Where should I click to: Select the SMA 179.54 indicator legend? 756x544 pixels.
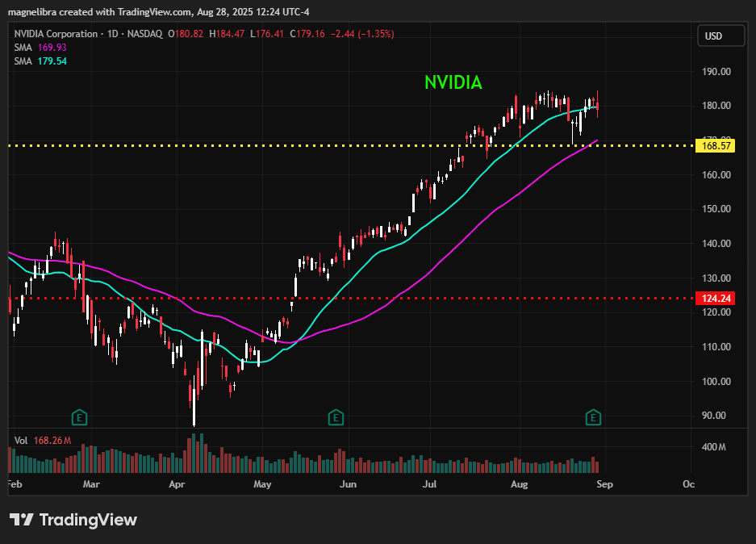pyautogui.click(x=40, y=61)
